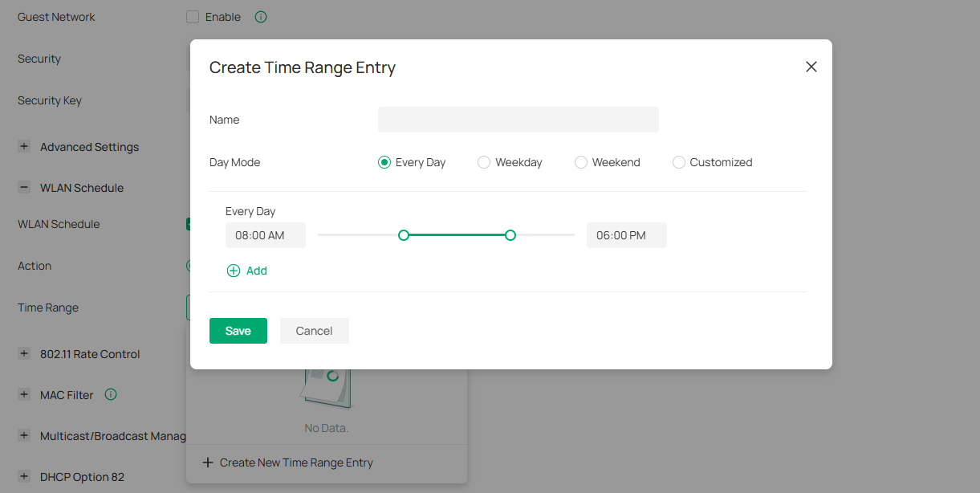Click the plus icon on Add
This screenshot has height=493, width=980.
(233, 271)
